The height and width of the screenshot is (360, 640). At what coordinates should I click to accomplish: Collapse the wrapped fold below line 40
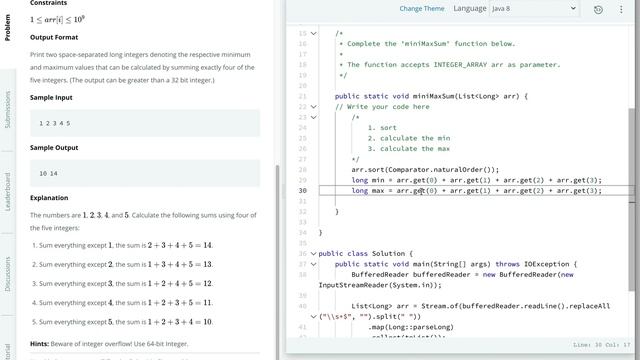point(313,317)
